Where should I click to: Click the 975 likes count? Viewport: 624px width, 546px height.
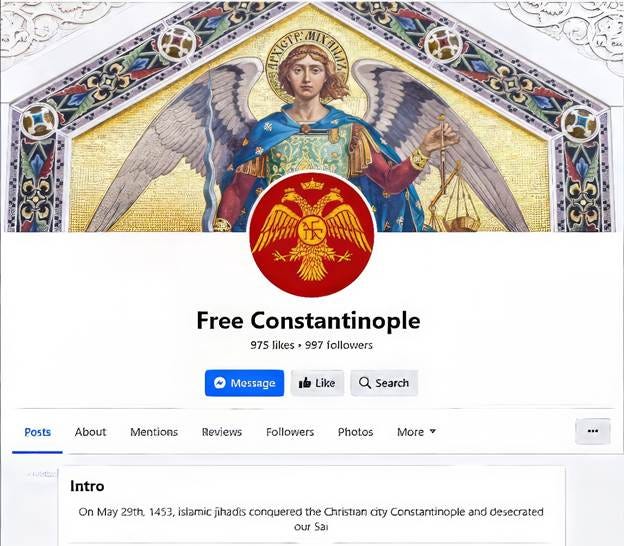tap(272, 345)
